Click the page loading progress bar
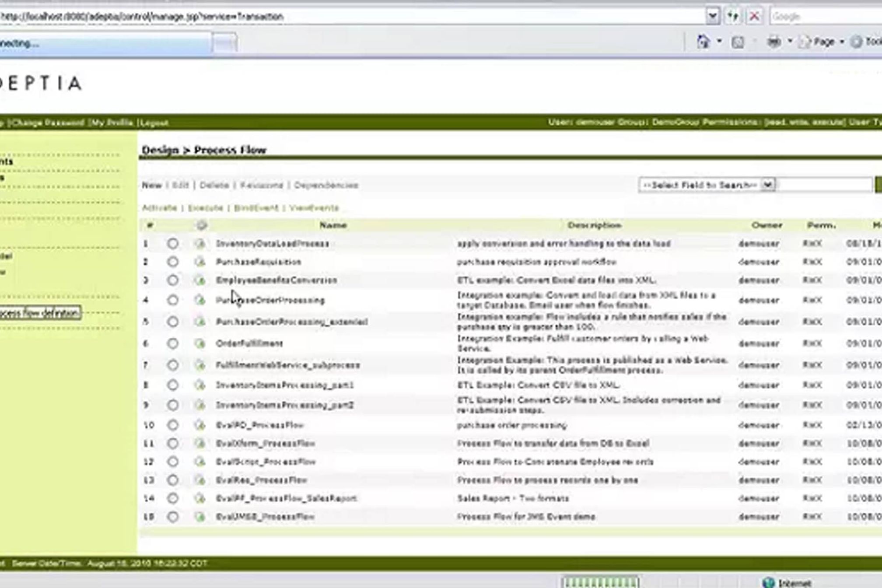Screen dimensions: 882x588 click(x=600, y=582)
